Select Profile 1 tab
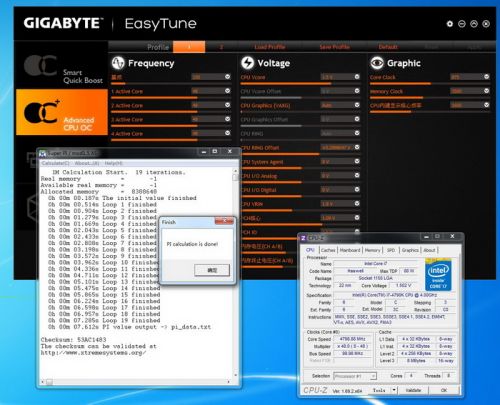 [x=189, y=47]
